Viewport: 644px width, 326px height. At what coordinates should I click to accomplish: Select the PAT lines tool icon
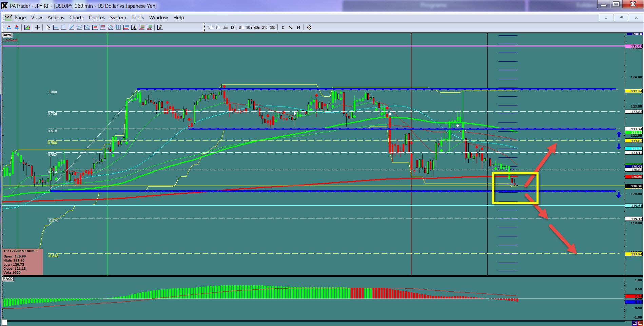(x=142, y=27)
